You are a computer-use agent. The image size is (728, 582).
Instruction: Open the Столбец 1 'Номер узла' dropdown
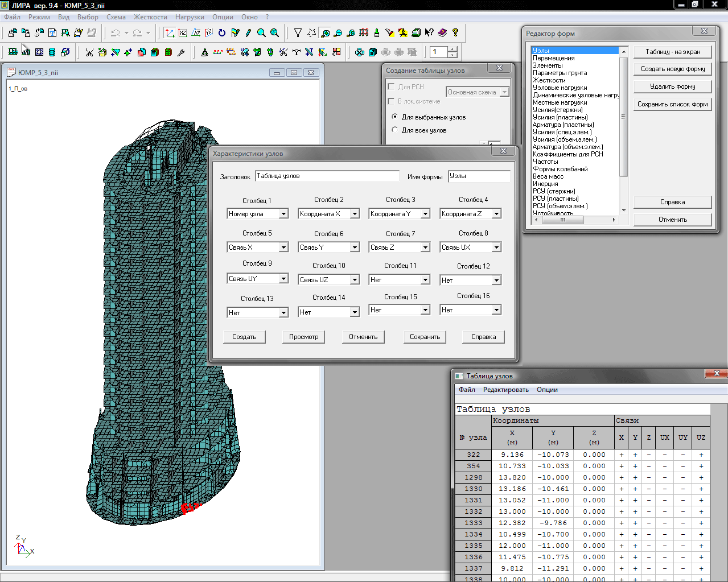tap(283, 214)
